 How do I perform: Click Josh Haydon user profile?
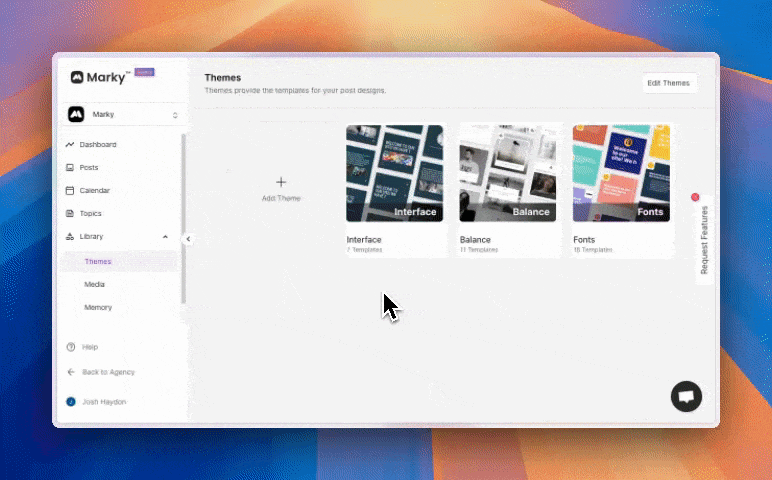click(x=104, y=402)
